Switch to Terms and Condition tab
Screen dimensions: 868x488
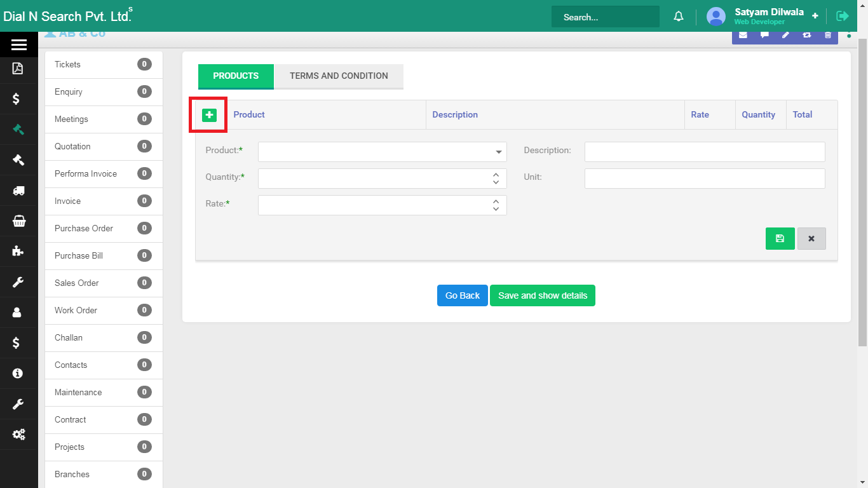[339, 76]
